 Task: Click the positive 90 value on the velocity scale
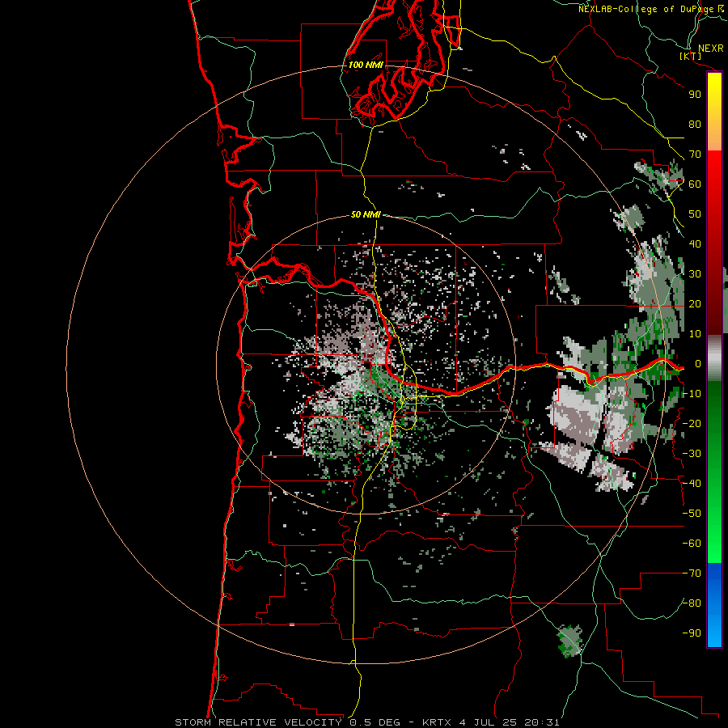[695, 95]
